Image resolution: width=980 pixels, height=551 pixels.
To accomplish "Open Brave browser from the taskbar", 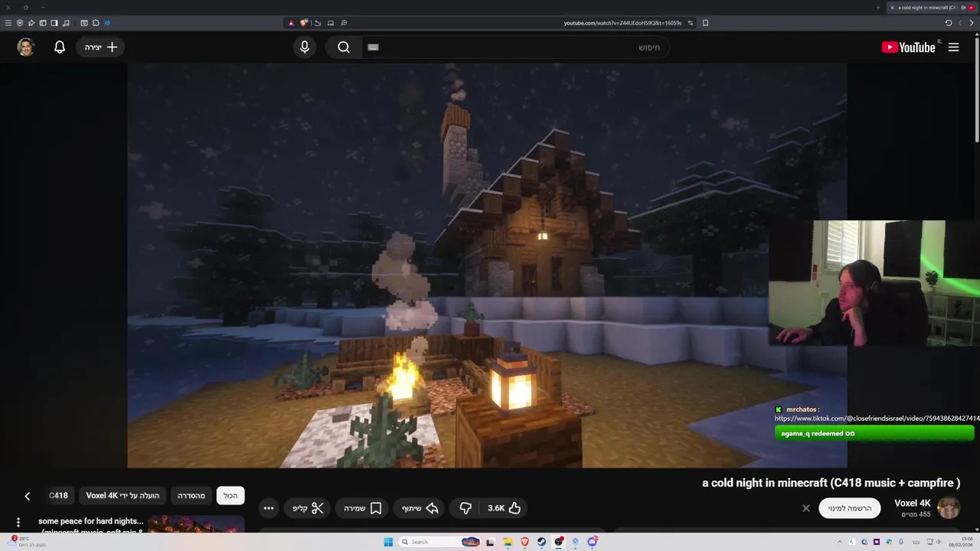I will pyautogui.click(x=524, y=542).
